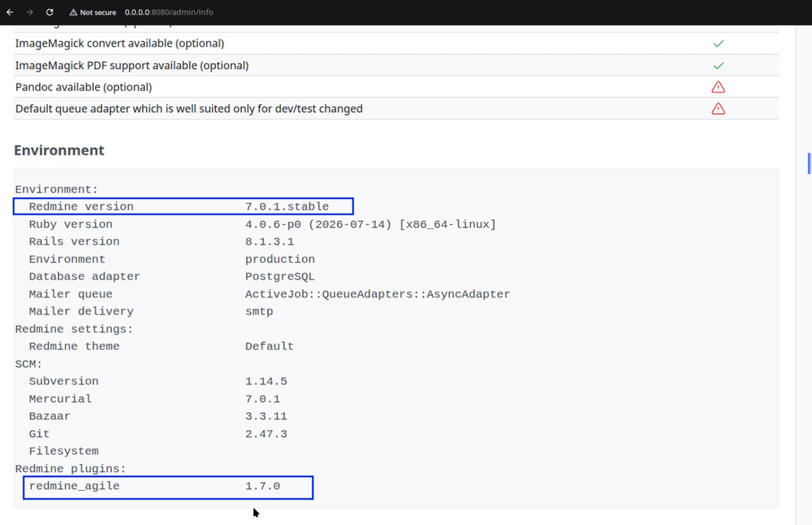The width and height of the screenshot is (812, 525).
Task: Click the Rails version value 8.1.3.1
Action: [270, 241]
